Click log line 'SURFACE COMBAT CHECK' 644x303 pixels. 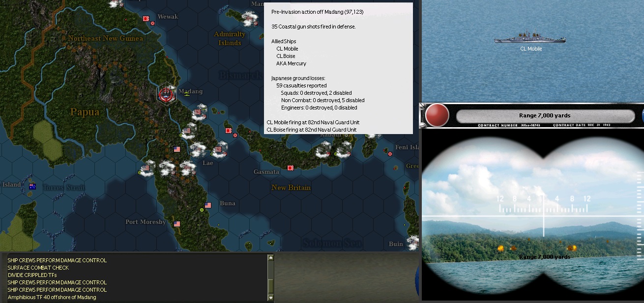tap(38, 268)
